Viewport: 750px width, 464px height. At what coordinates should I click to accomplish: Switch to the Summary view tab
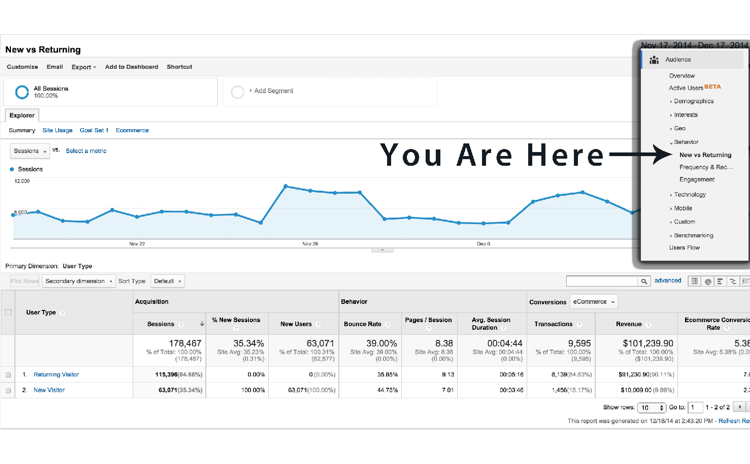[x=22, y=130]
